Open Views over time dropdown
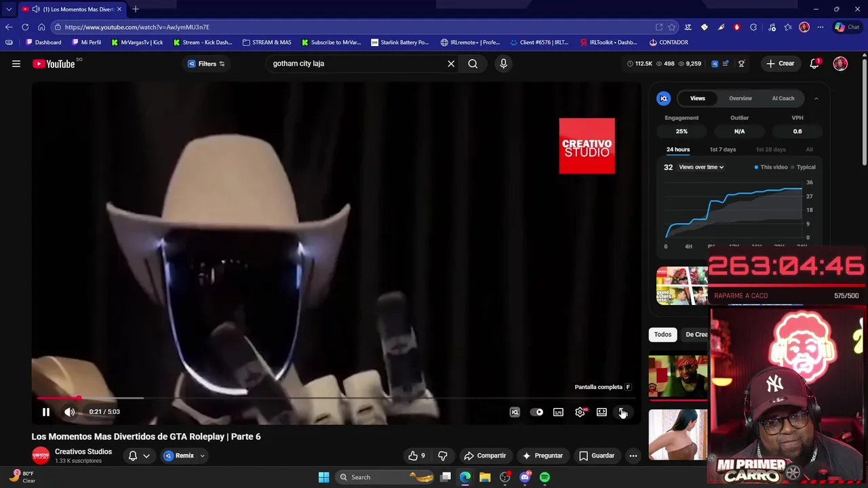The width and height of the screenshot is (868, 488). coord(701,167)
